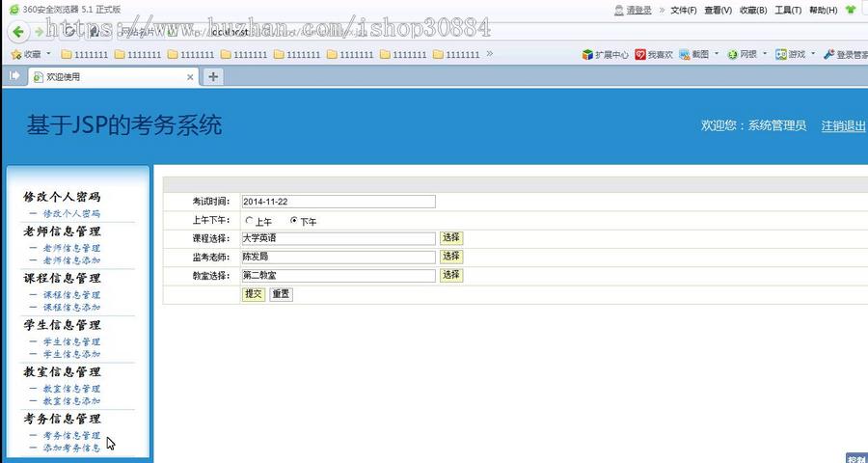
Task: Click the green t-shirt skin icon
Action: pos(851,10)
